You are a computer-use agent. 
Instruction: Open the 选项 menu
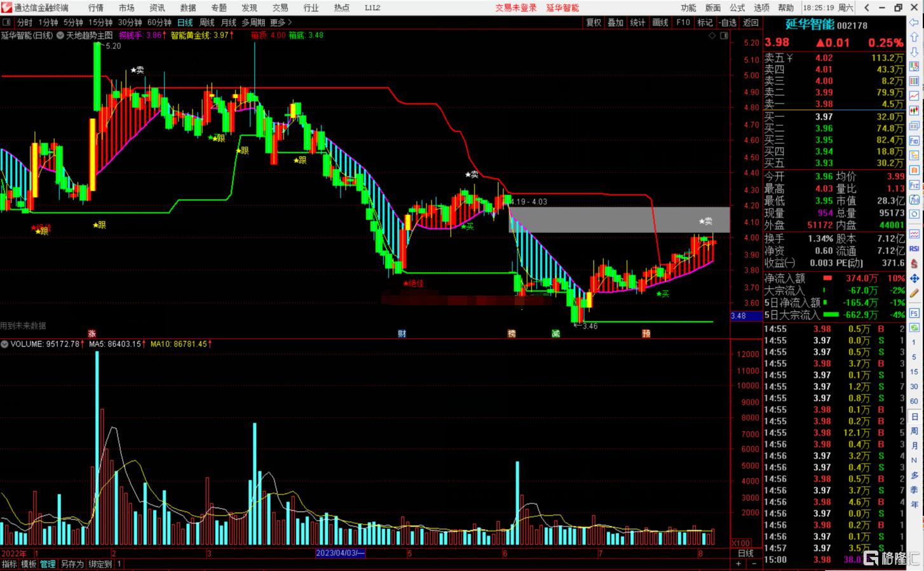coord(761,8)
